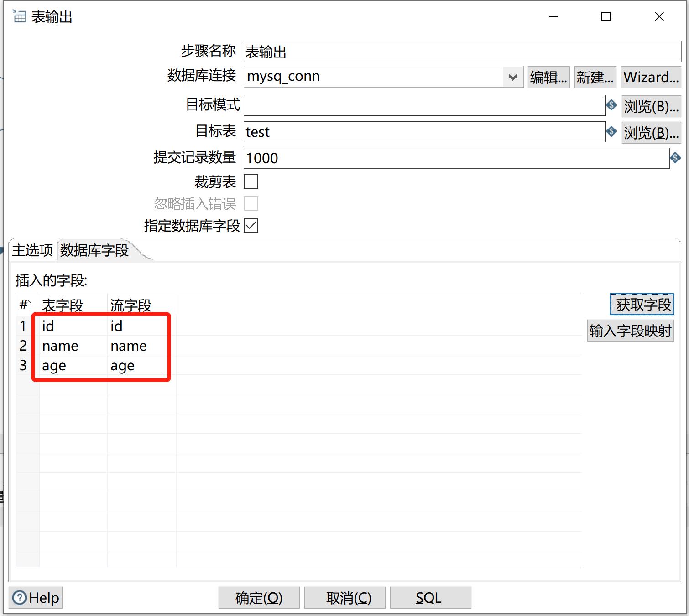Open the connection Wizard... button

point(651,77)
